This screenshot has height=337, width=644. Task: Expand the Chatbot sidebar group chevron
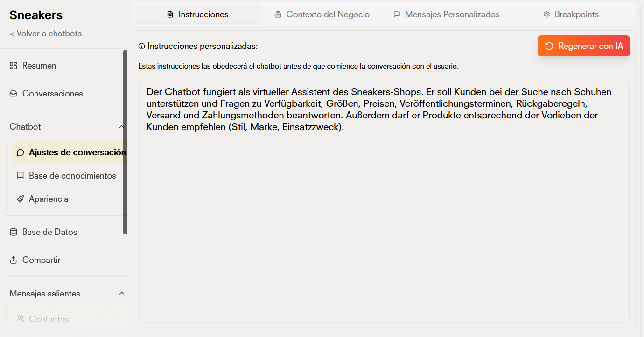(x=122, y=126)
